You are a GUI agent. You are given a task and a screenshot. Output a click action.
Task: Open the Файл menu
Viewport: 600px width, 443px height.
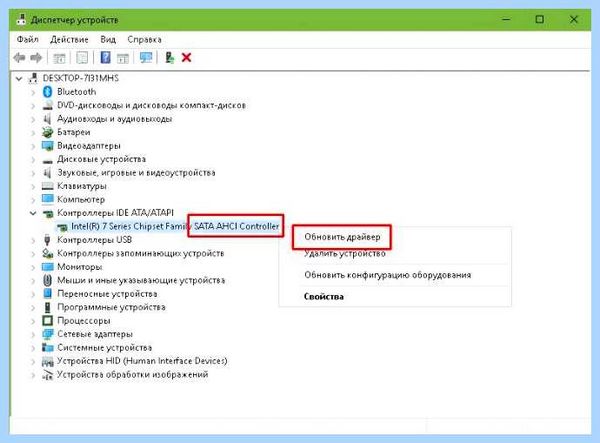coord(28,39)
